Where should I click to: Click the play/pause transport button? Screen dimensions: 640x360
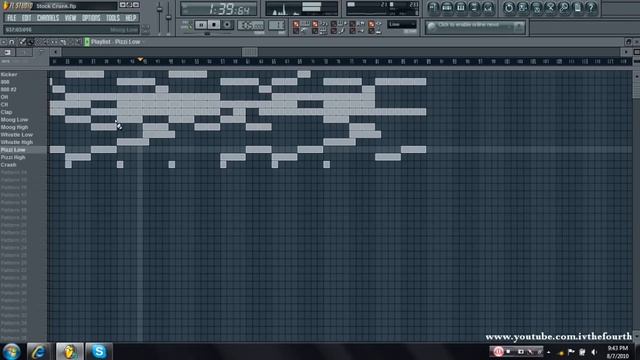click(201, 25)
